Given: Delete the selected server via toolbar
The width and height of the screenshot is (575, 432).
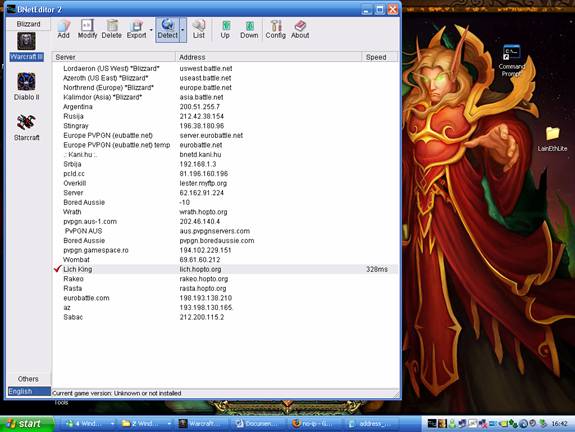Looking at the screenshot, I should tap(111, 30).
